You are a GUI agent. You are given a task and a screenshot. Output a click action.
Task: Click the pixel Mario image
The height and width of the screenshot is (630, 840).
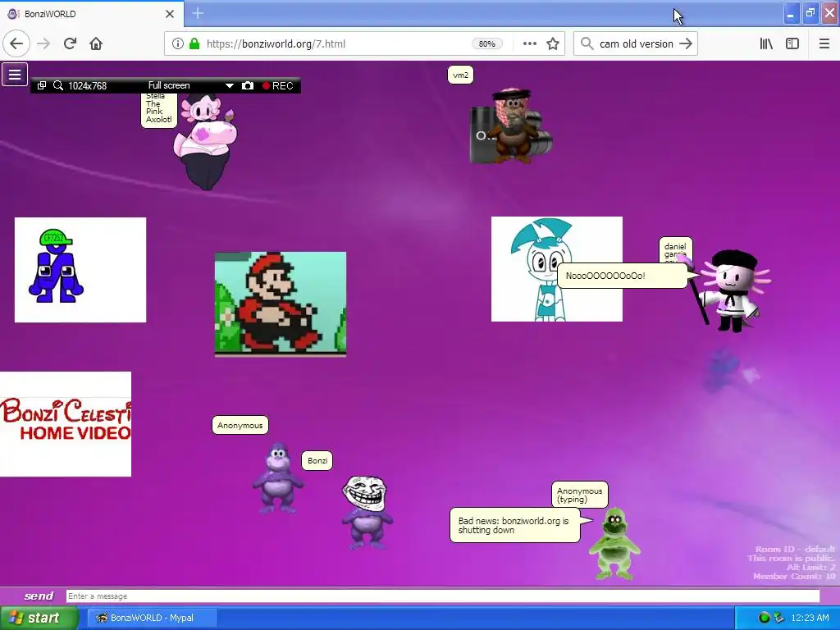coord(281,304)
